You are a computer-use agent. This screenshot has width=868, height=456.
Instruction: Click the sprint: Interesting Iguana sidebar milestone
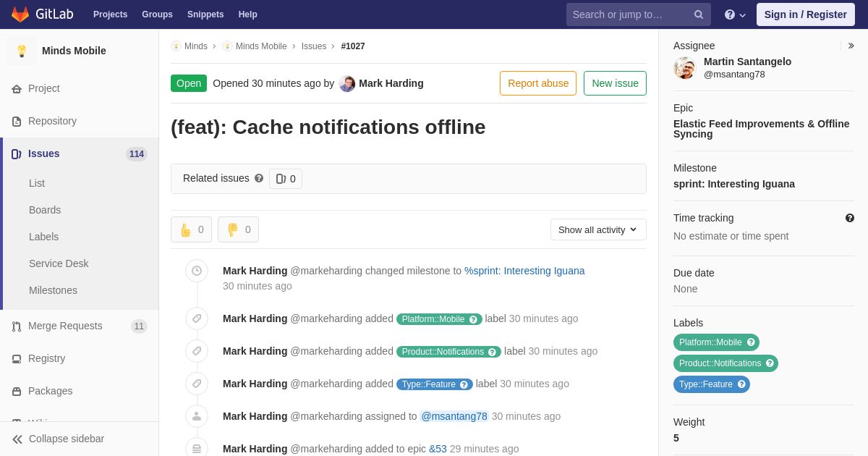pyautogui.click(x=734, y=184)
